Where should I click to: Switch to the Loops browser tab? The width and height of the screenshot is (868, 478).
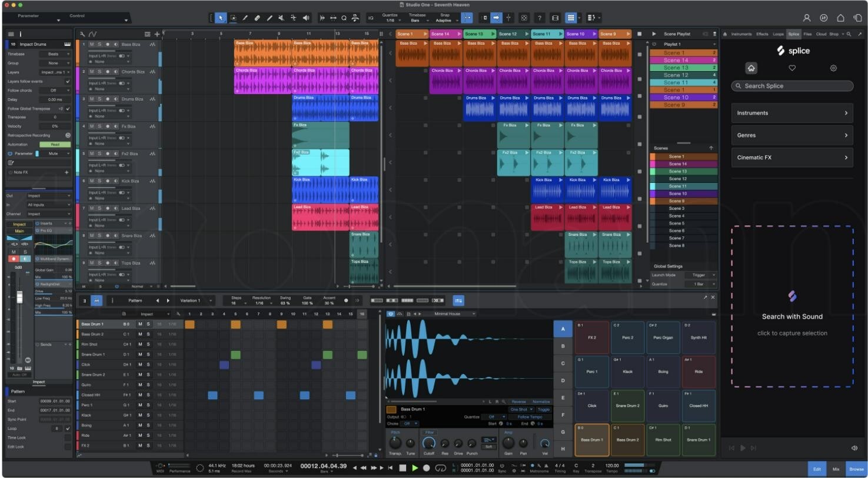[778, 34]
